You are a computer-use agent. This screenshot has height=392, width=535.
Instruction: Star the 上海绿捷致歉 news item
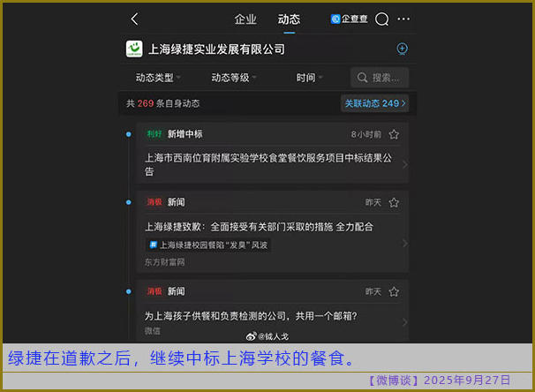(394, 202)
